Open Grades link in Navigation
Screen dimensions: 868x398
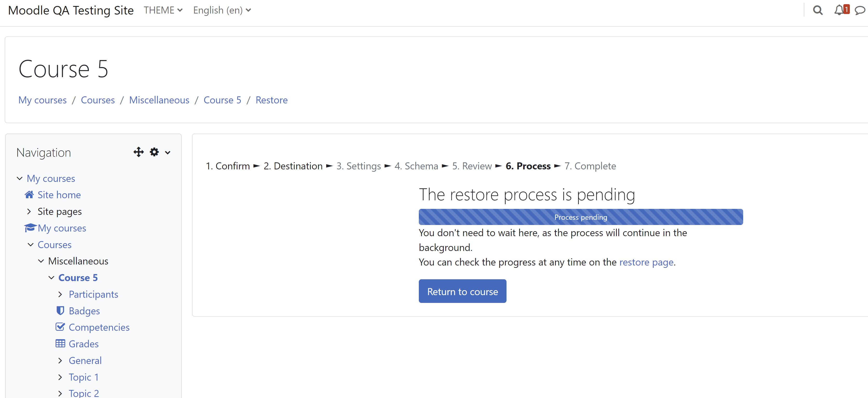pyautogui.click(x=84, y=344)
